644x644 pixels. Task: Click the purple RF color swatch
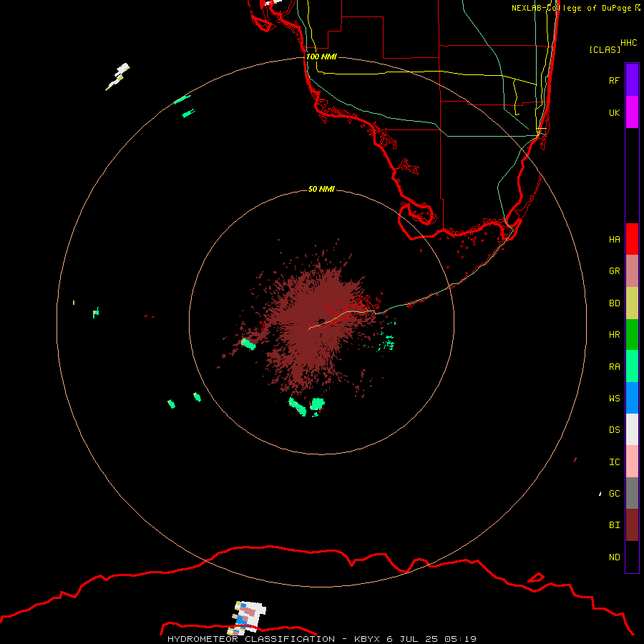(632, 80)
